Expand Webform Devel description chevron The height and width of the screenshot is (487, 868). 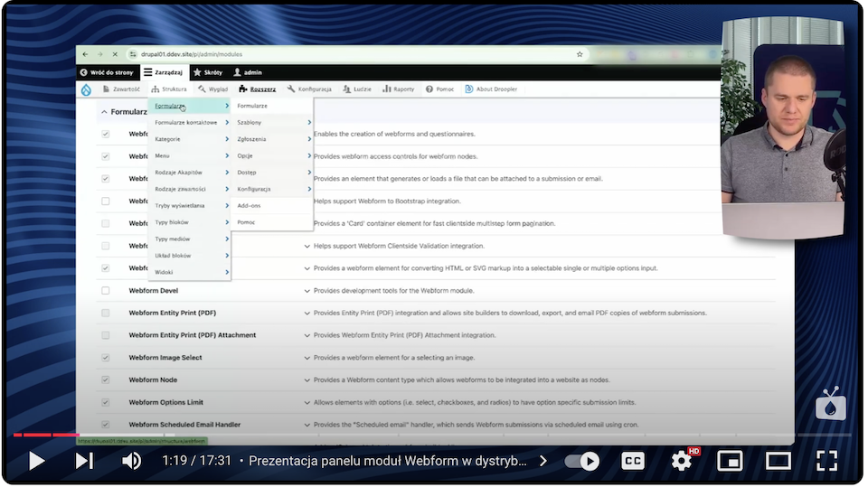pyautogui.click(x=307, y=291)
